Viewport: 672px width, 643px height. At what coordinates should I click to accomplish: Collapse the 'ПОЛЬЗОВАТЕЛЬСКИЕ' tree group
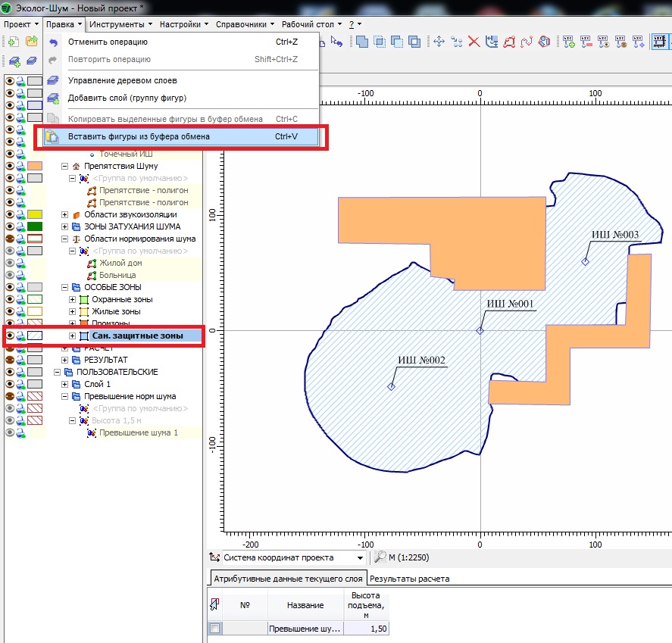[58, 372]
